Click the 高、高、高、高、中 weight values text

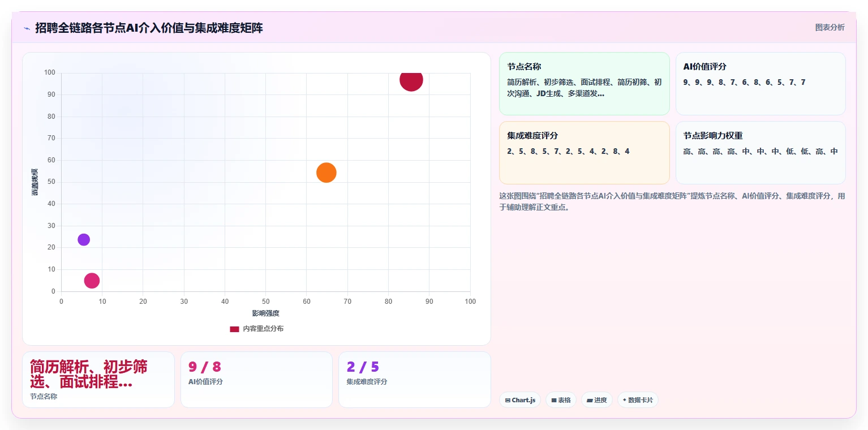[760, 151]
